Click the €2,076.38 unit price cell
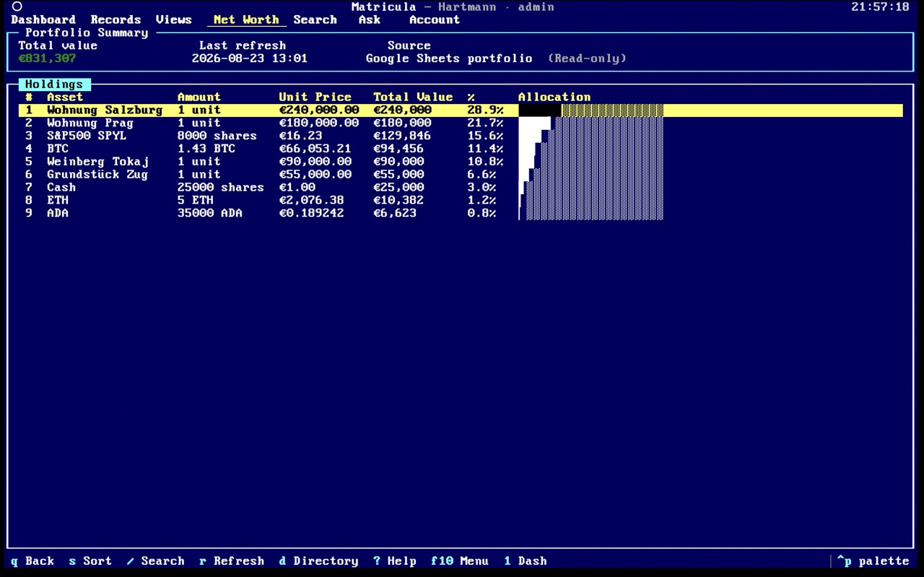 pos(312,200)
